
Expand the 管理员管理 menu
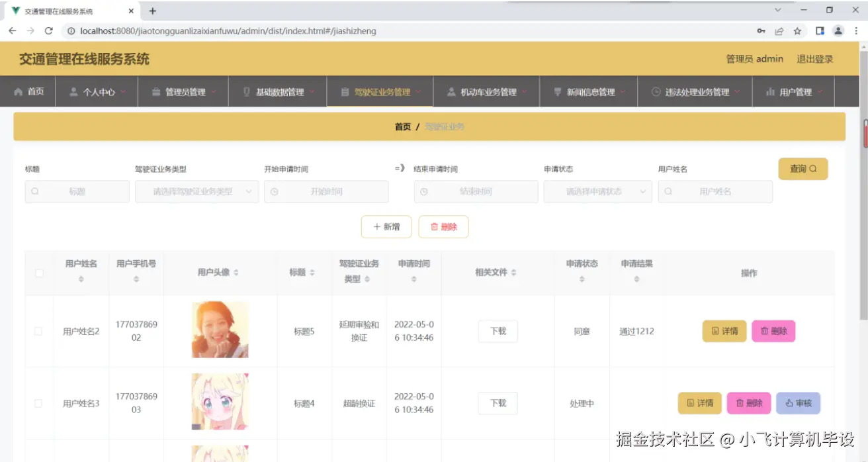tap(184, 92)
